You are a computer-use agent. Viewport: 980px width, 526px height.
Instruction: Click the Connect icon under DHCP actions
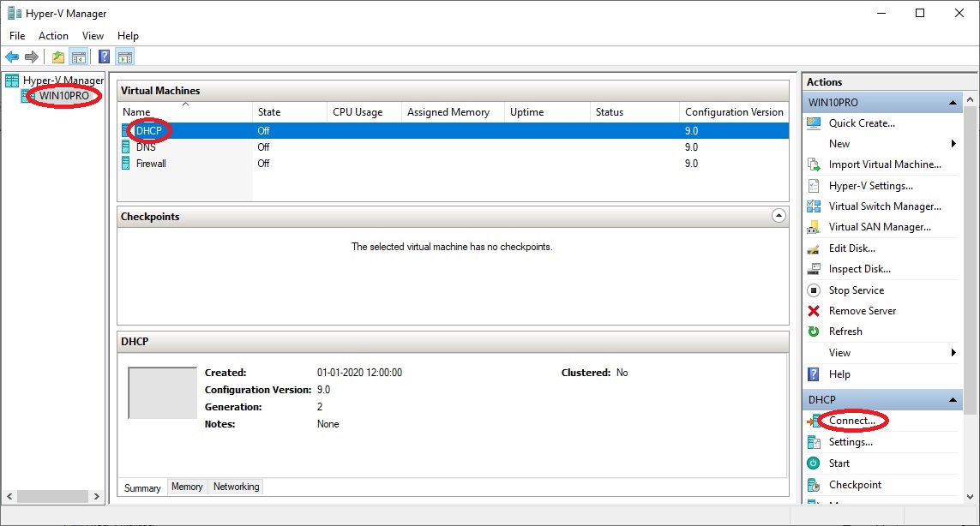point(814,421)
